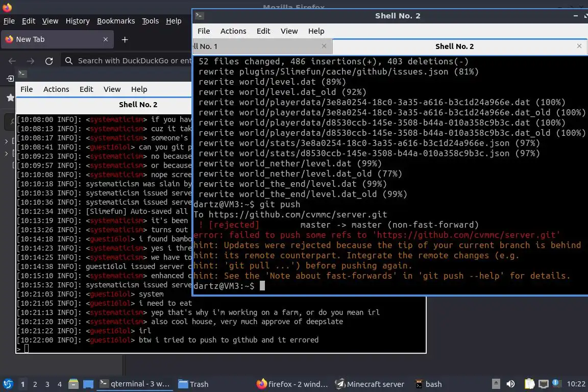
Task: Open Firefox Tools menu
Action: pyautogui.click(x=151, y=21)
